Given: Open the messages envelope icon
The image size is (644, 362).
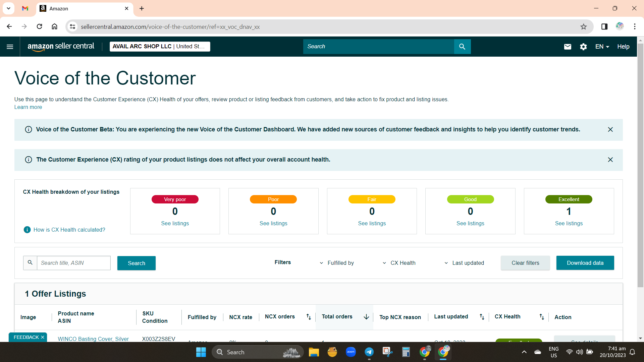Looking at the screenshot, I should (568, 47).
